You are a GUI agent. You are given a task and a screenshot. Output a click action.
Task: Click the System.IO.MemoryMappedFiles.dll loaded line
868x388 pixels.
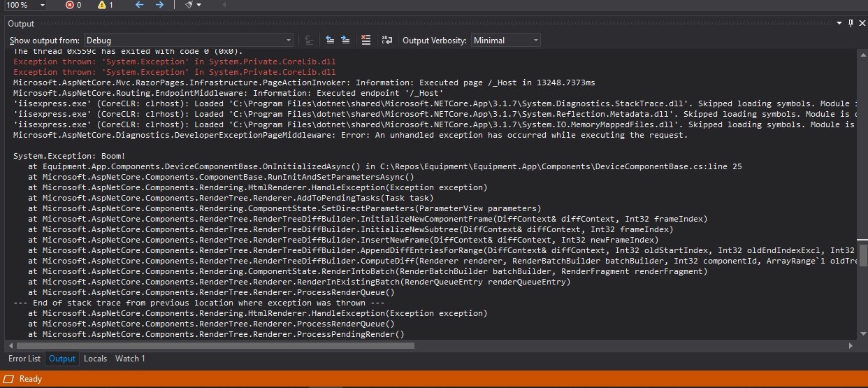(435, 124)
